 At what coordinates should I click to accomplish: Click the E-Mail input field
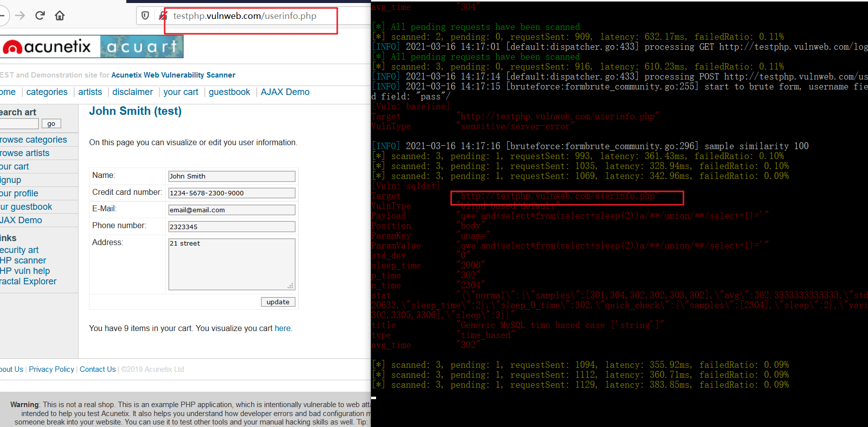coord(232,210)
